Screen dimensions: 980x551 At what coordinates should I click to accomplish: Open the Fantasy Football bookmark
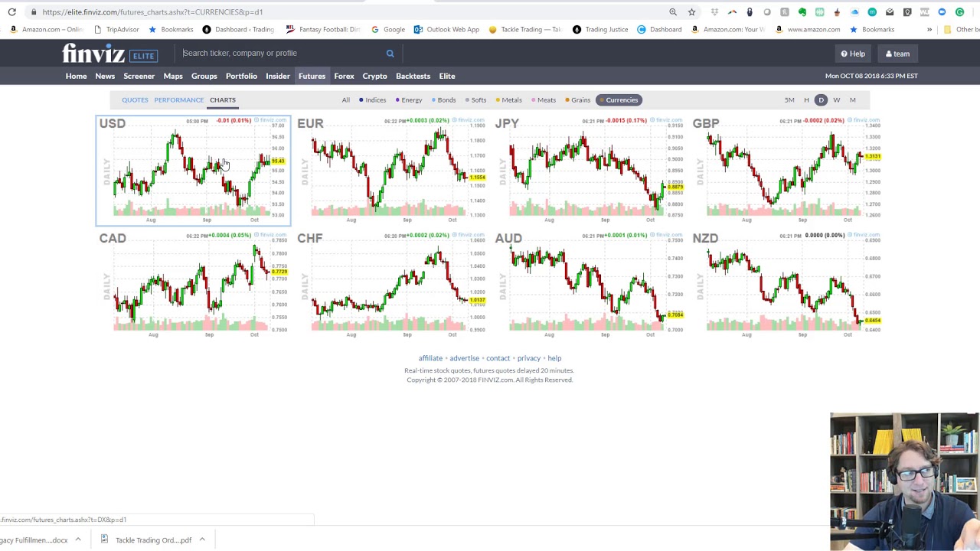322,29
